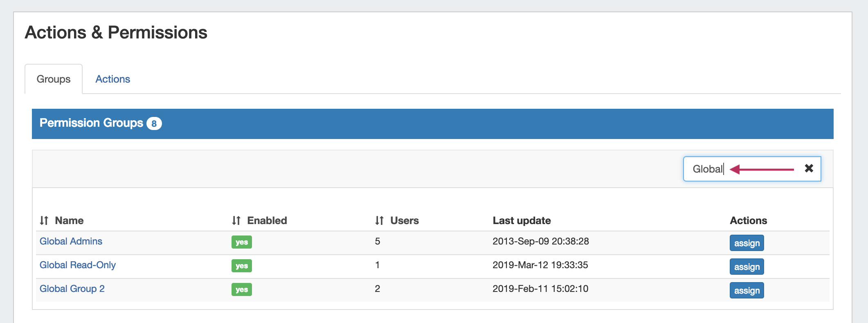The image size is (868, 323).
Task: Switch to the Groups tab
Action: pos(54,79)
